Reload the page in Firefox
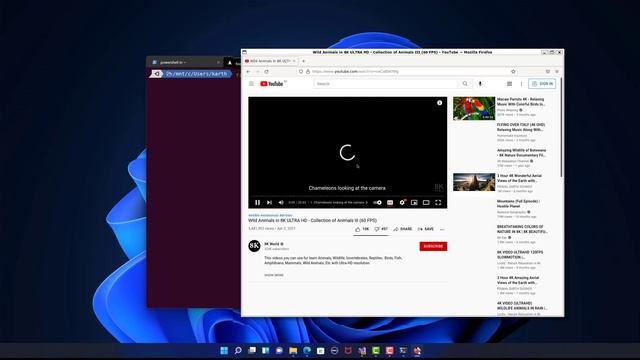The height and width of the screenshot is (360, 640). click(267, 71)
